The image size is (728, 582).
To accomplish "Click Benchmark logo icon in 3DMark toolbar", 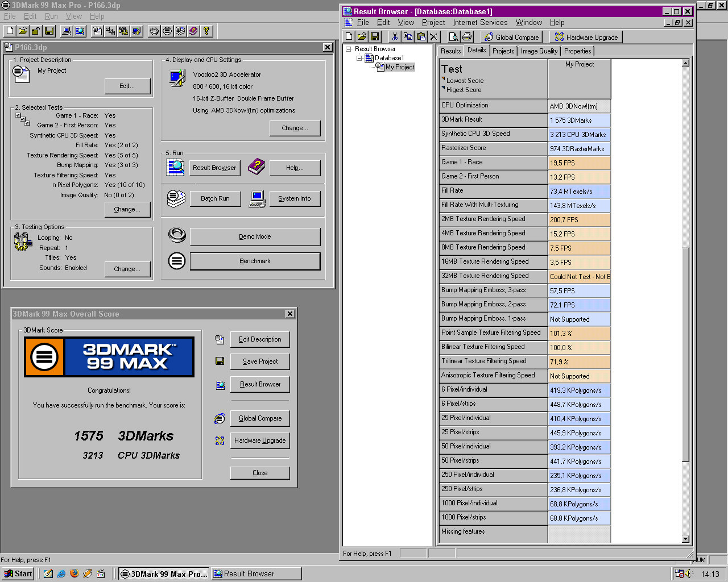I will [x=167, y=31].
